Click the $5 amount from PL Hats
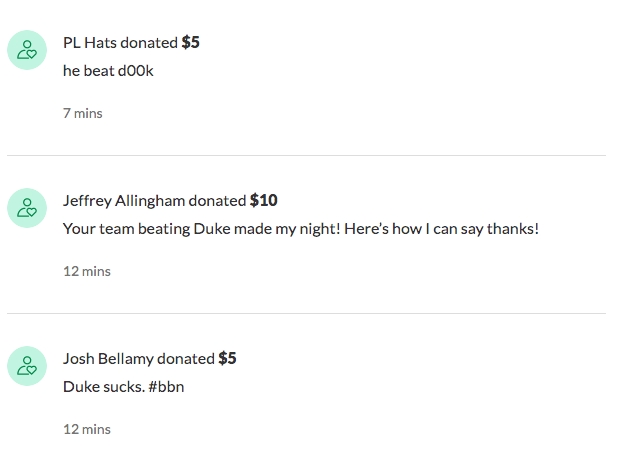This screenshot has height=469, width=620. click(190, 42)
